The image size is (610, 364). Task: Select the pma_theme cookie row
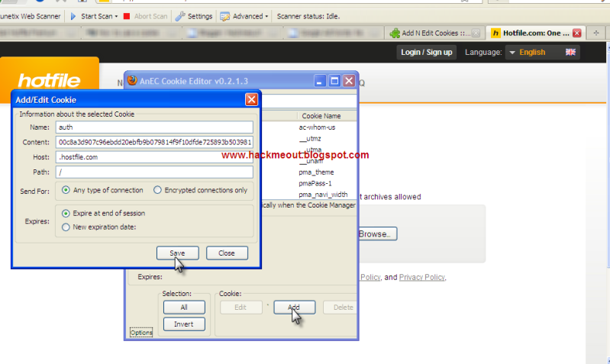(x=316, y=172)
